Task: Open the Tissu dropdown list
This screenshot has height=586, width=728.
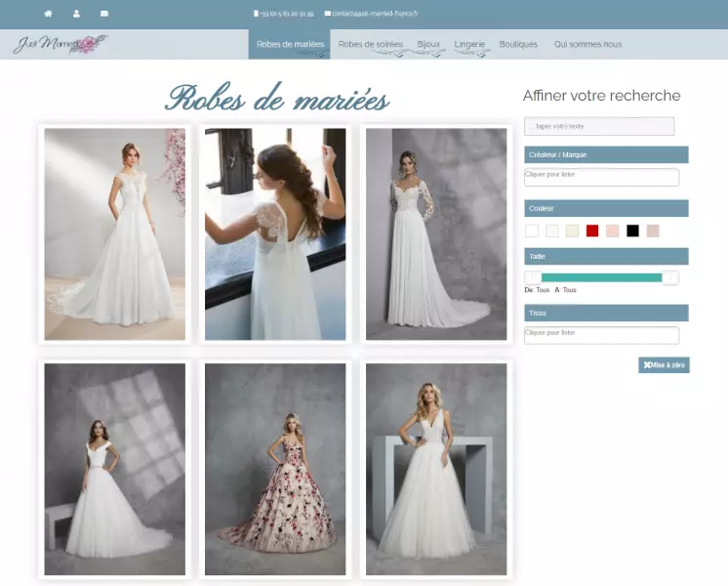Action: (x=601, y=335)
